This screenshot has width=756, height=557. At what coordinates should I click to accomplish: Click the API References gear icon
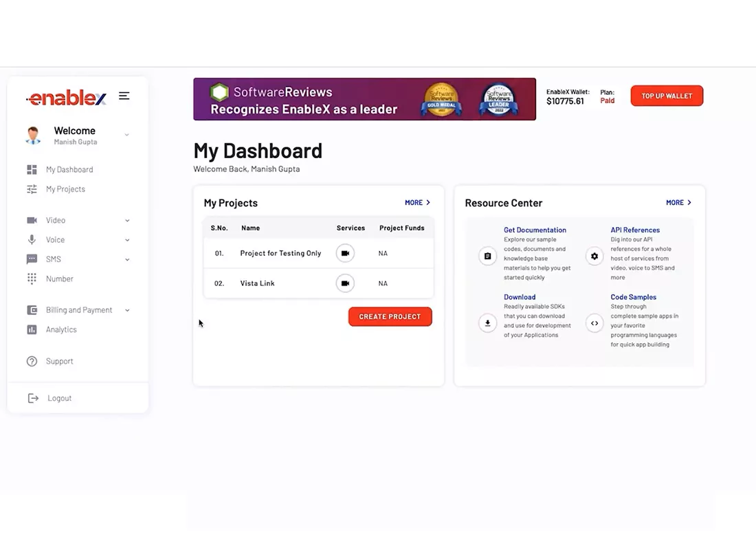[594, 256]
